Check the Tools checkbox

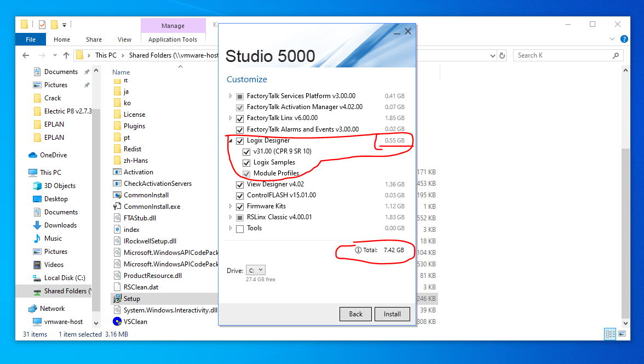coord(240,229)
